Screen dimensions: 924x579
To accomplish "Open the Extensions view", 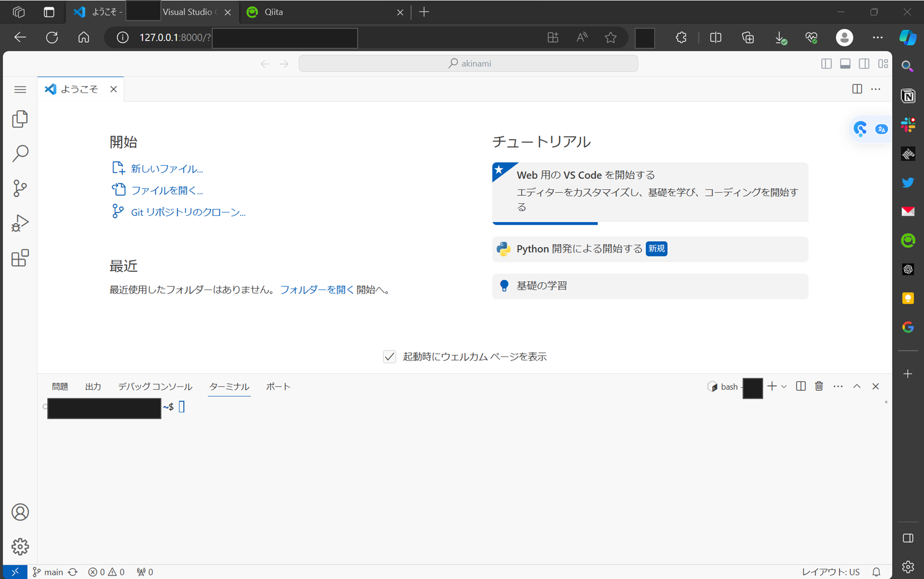I will click(20, 258).
